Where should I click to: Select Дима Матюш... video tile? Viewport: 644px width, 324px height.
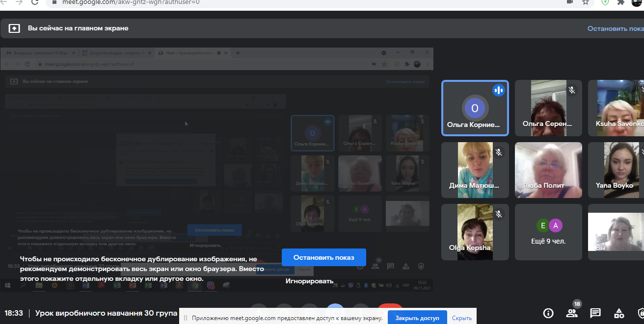[475, 170]
